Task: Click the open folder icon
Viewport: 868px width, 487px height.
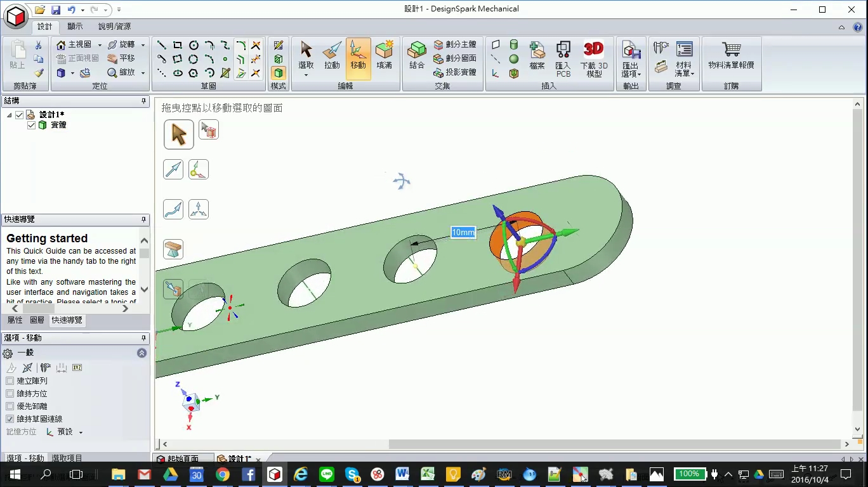Action: (x=40, y=10)
